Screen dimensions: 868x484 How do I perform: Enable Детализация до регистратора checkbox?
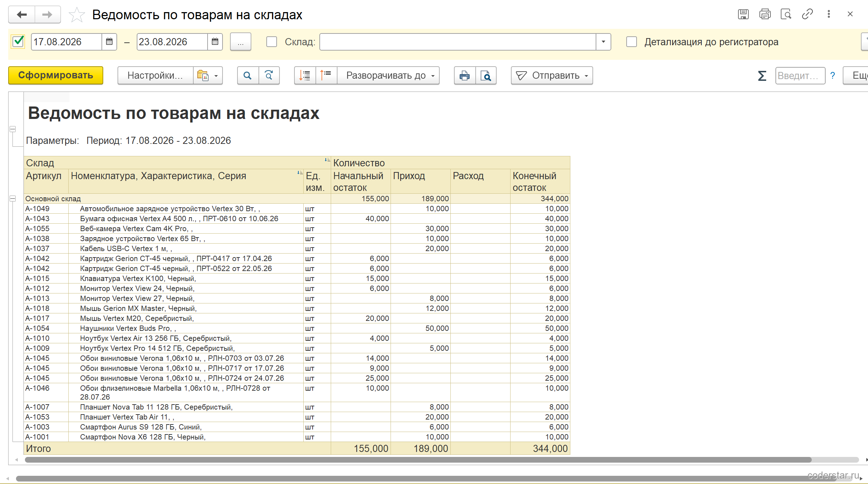[632, 42]
